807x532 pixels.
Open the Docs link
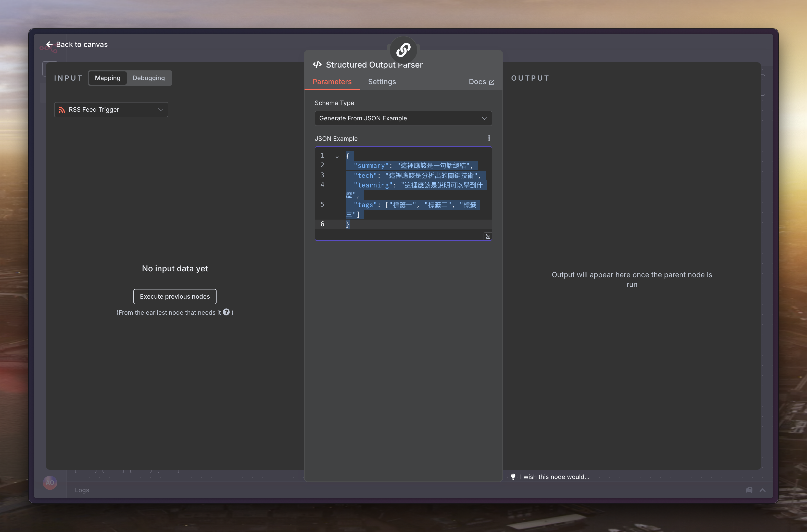click(481, 82)
